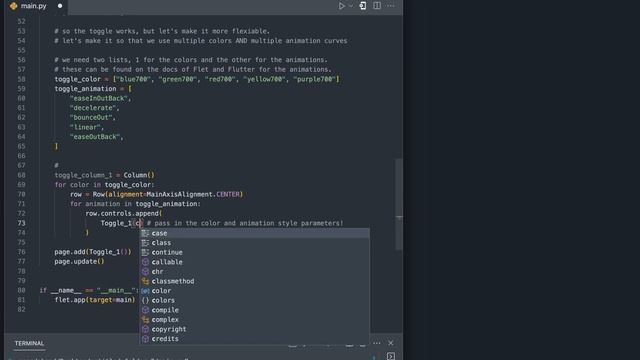Click line number 73 in the gutter

tap(21, 223)
